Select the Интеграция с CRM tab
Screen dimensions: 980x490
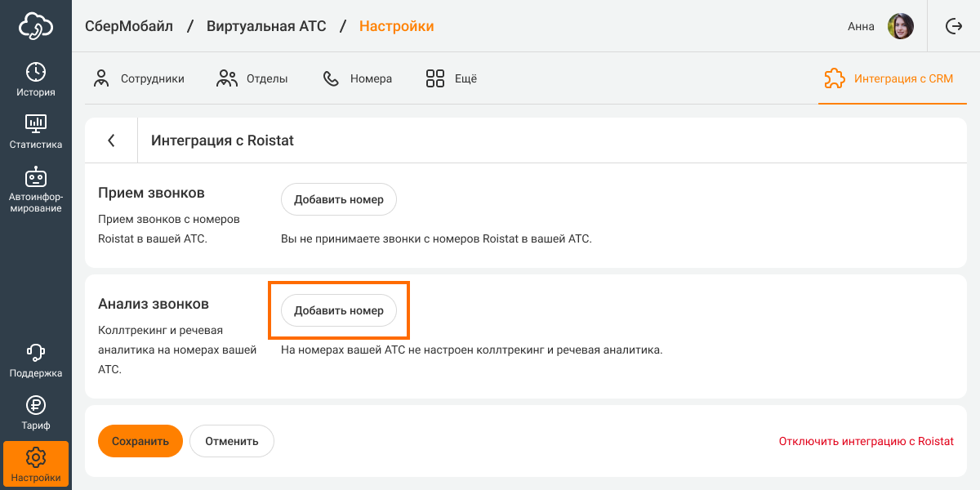click(x=889, y=78)
